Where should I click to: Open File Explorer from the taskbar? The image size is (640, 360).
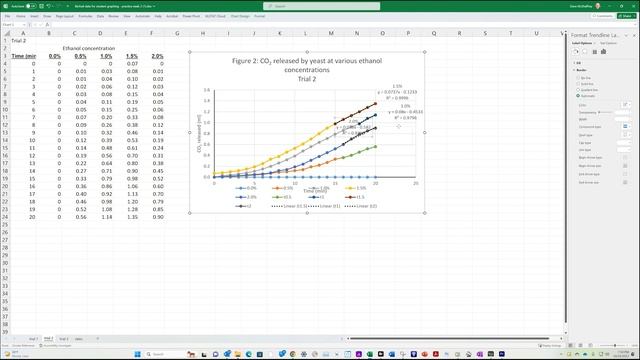coord(238,354)
